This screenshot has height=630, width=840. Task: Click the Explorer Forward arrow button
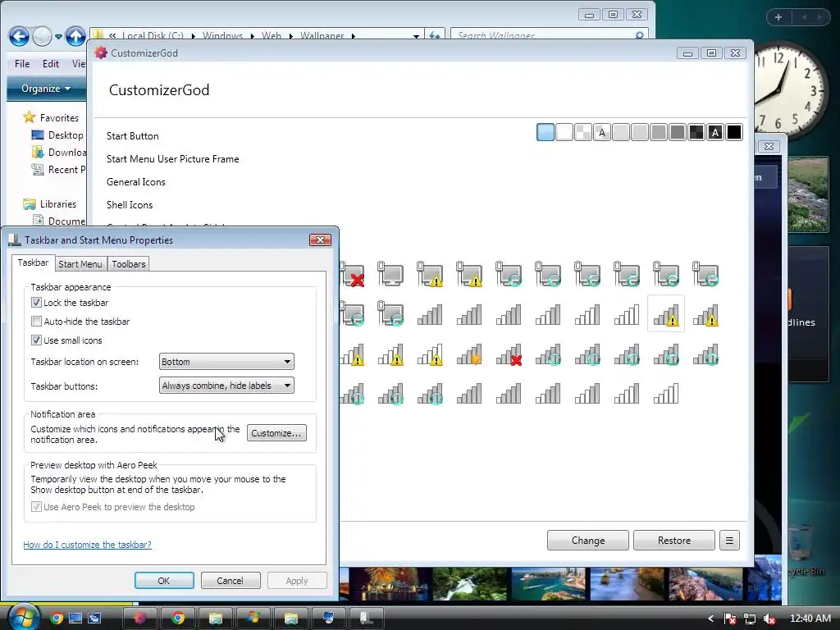click(x=42, y=36)
